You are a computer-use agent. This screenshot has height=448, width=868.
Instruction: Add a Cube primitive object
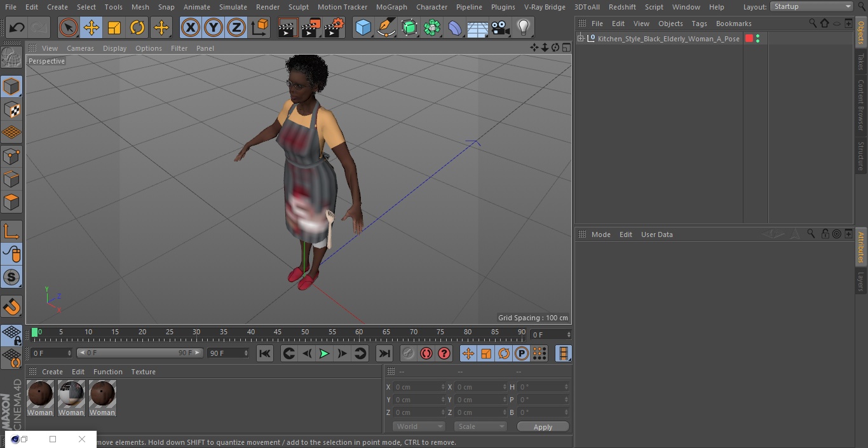pos(363,27)
